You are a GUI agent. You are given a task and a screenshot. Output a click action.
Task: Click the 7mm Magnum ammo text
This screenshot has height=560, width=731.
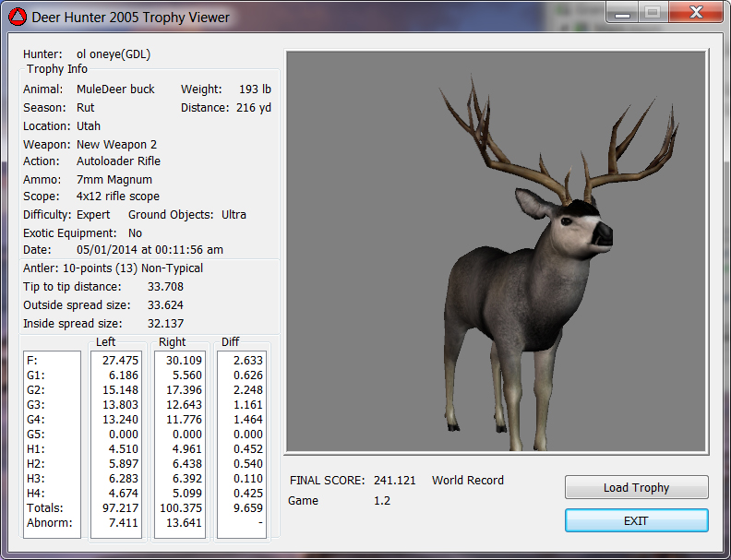[x=114, y=180]
